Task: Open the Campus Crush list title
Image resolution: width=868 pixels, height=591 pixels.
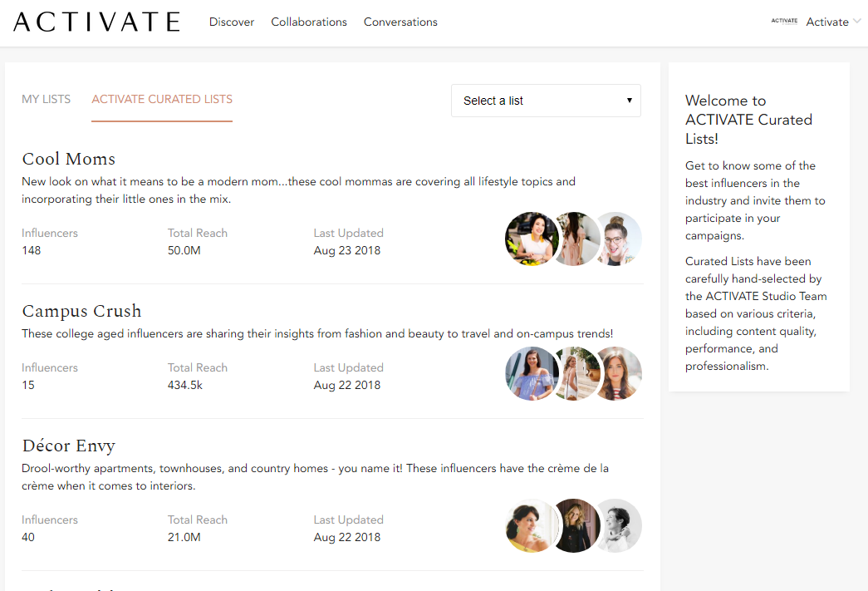Action: click(x=81, y=311)
